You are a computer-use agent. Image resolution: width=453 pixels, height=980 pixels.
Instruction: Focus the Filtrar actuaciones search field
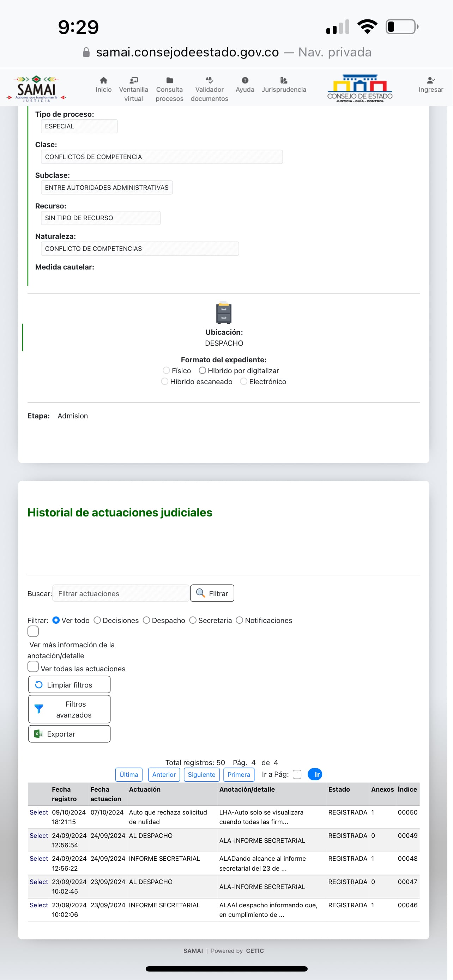(x=121, y=593)
